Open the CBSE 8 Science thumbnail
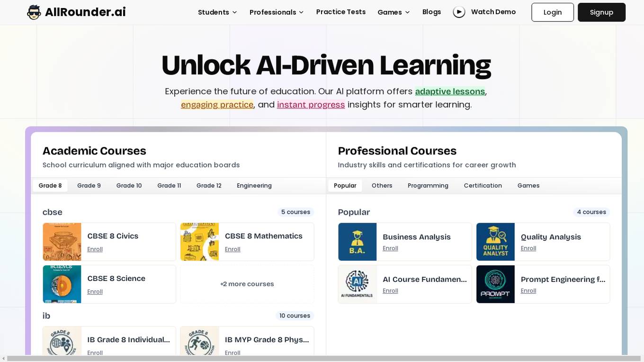Viewport: 644px width, 362px height. [62, 284]
